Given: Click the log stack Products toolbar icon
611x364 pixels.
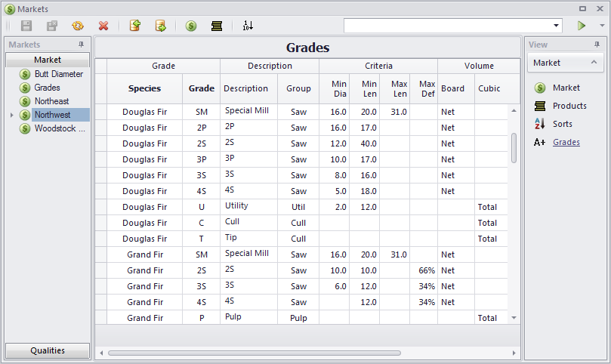Looking at the screenshot, I should coord(217,26).
